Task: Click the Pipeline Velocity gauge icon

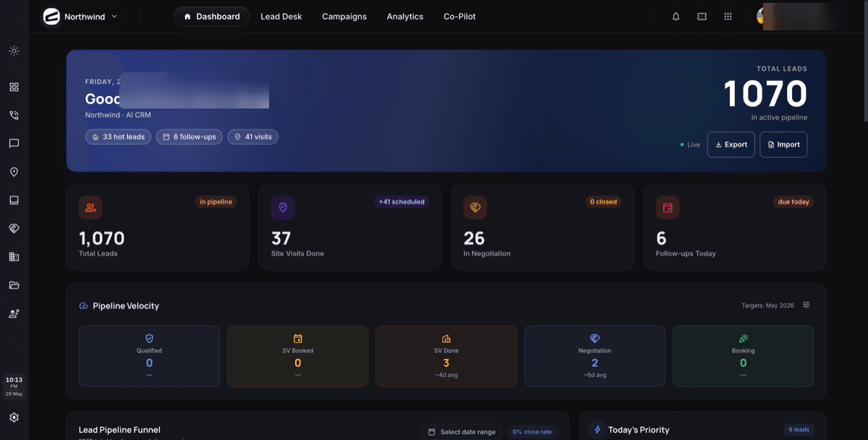Action: click(83, 306)
